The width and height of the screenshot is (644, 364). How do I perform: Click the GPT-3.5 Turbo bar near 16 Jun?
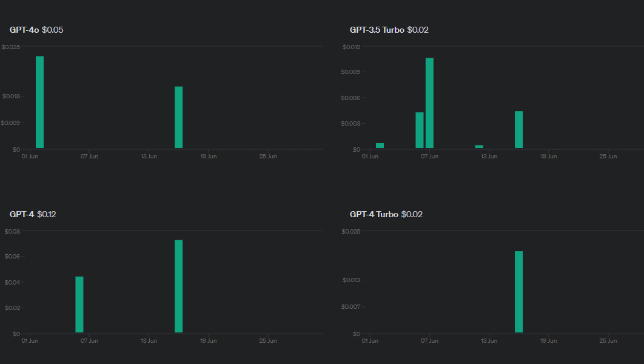tap(518, 129)
